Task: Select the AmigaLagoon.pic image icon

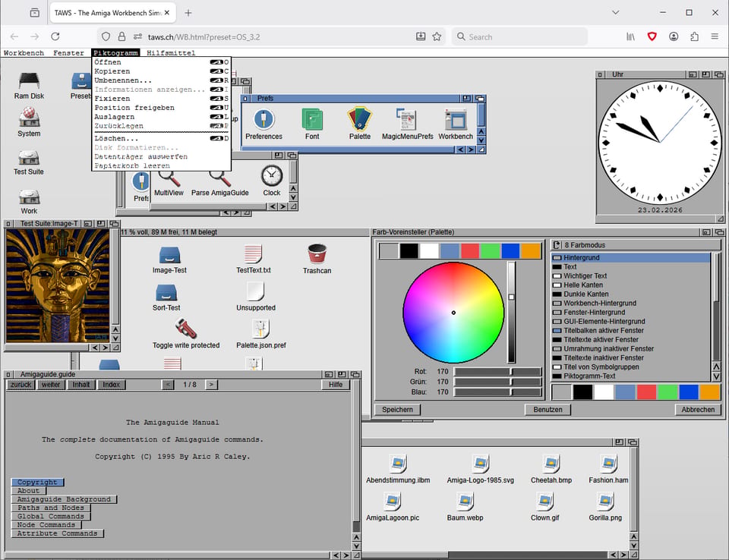Action: (x=393, y=502)
